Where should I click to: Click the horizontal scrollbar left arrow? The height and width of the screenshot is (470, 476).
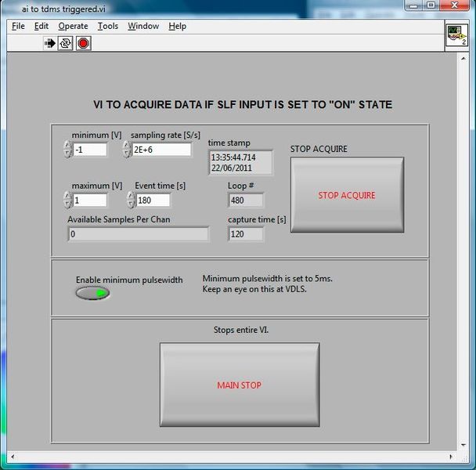[13, 457]
